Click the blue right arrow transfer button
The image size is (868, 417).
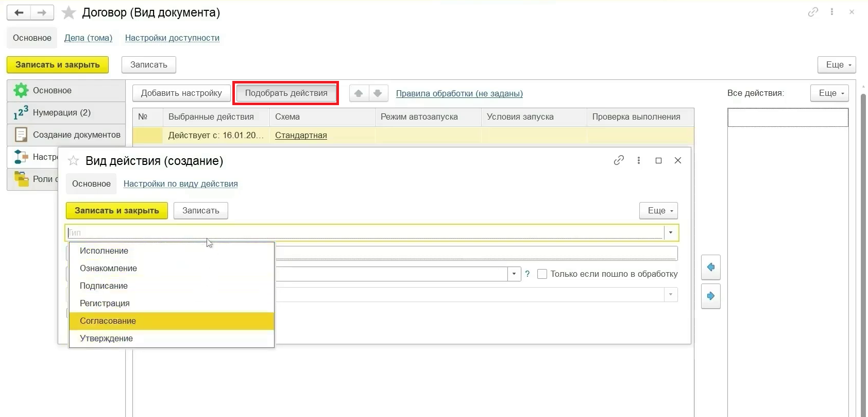click(711, 296)
